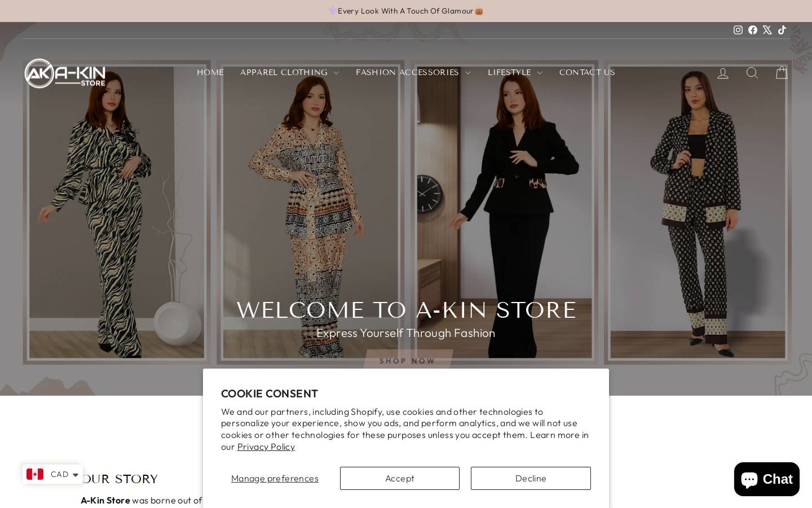
Task: Open the Instagram social link
Action: tap(738, 30)
